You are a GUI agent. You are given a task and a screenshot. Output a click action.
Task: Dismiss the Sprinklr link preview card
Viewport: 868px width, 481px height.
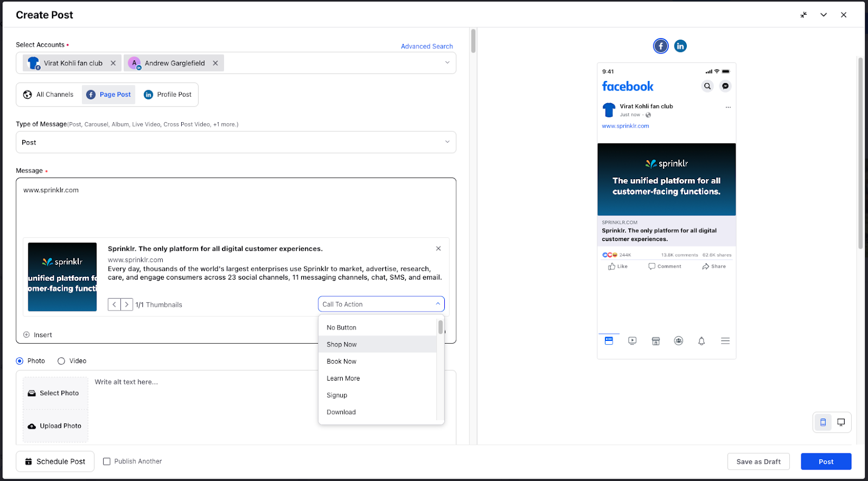tap(438, 249)
